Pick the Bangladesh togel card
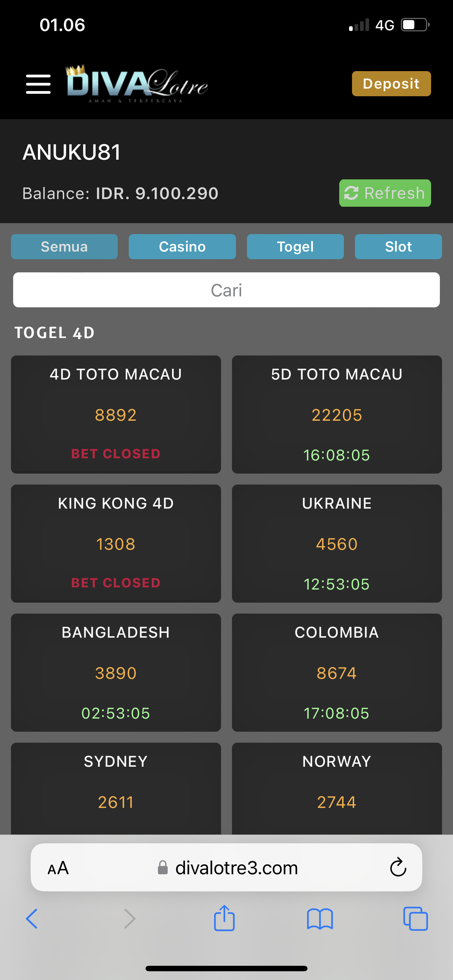Screen dimensions: 453x980 (116, 672)
